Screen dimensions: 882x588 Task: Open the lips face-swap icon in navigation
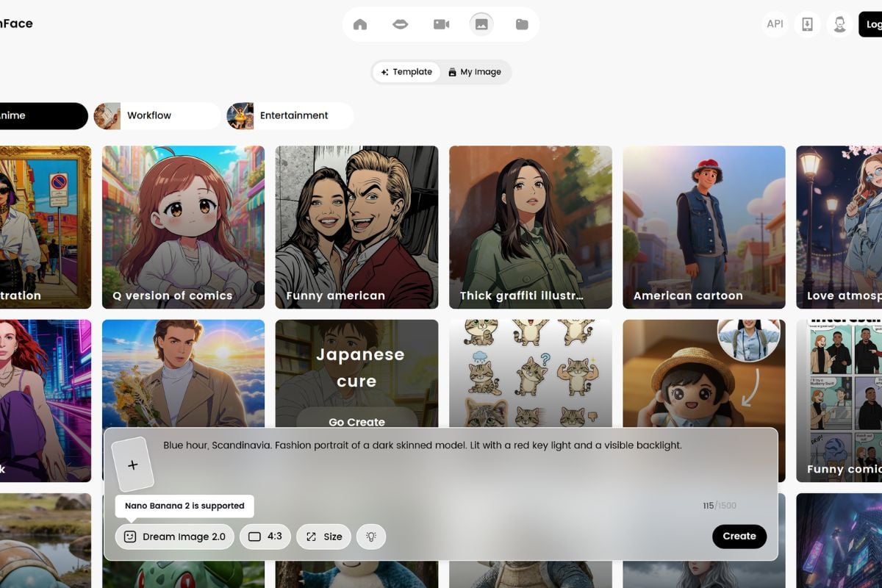(x=401, y=24)
